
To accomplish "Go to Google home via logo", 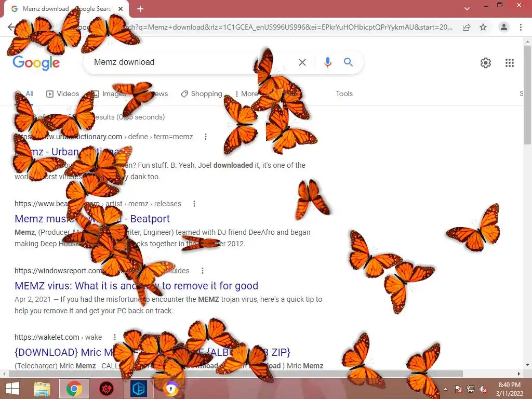I will coord(36,63).
